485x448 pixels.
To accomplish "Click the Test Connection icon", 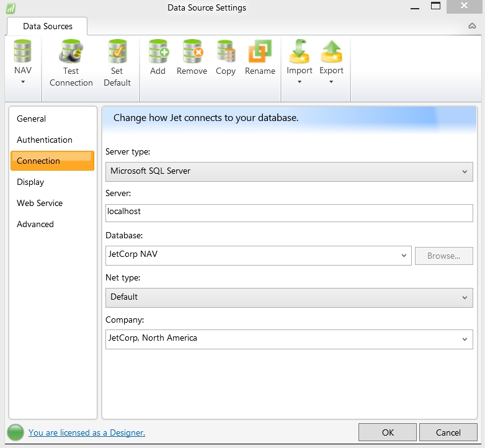I will tap(71, 52).
